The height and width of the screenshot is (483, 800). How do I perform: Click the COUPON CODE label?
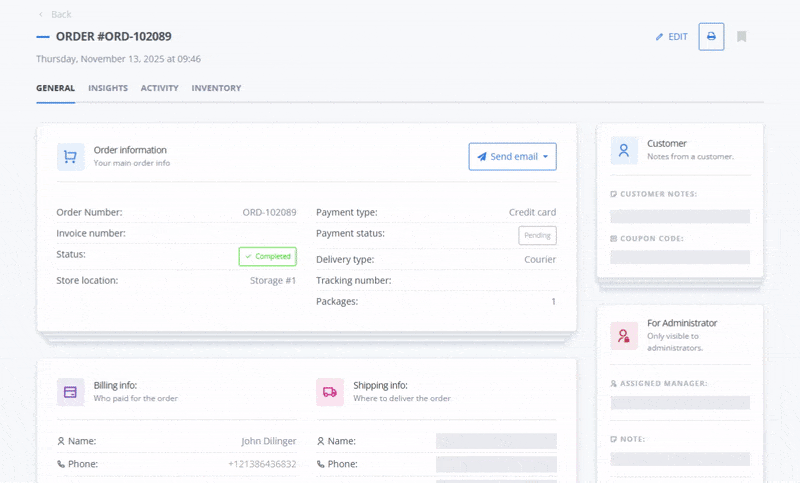(652, 238)
